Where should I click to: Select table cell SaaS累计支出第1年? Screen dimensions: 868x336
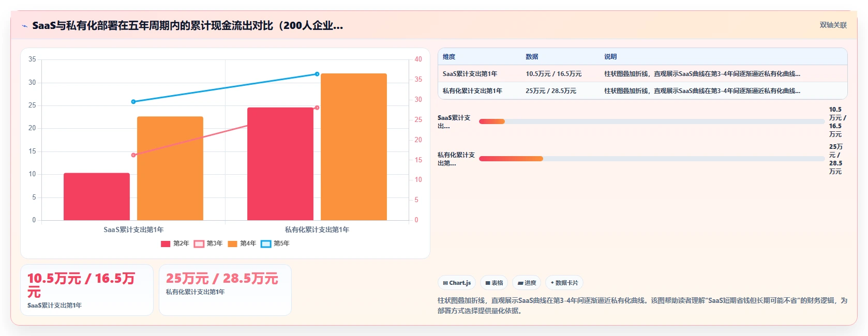(470, 74)
